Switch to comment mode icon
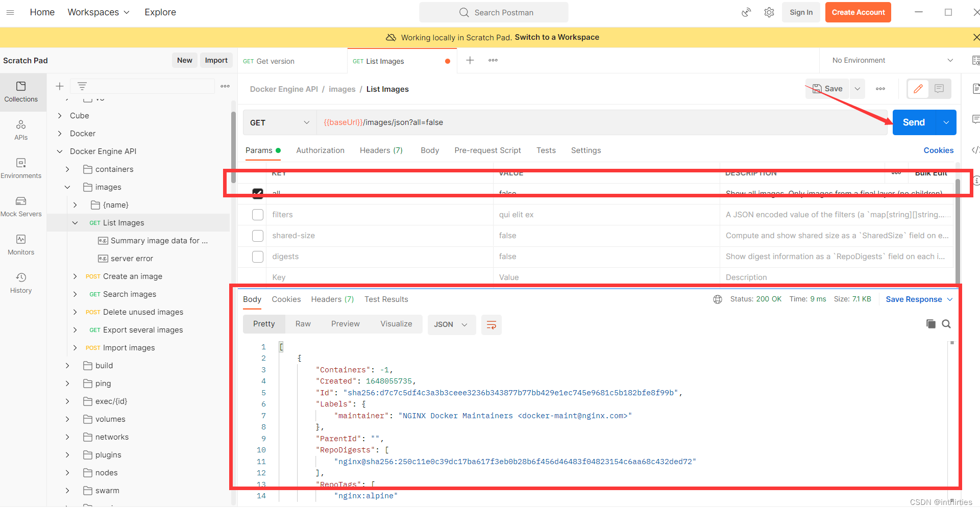Viewport: 980px width, 510px height. click(939, 89)
